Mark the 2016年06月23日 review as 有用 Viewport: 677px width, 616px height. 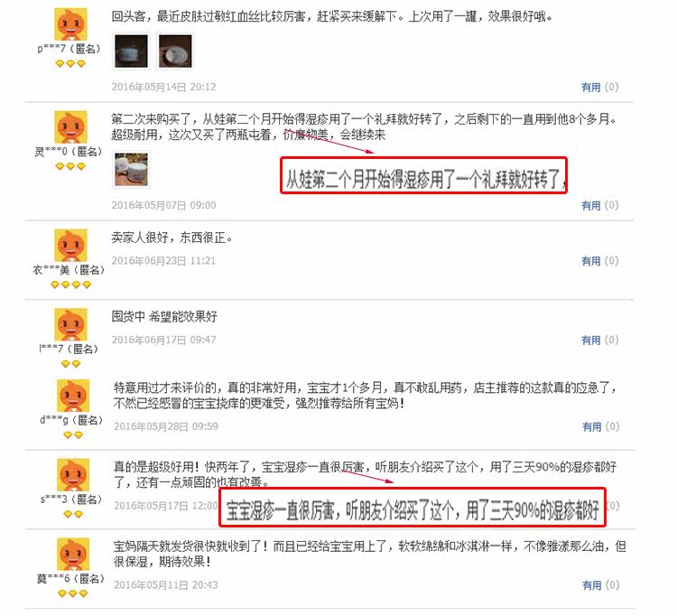point(590,261)
